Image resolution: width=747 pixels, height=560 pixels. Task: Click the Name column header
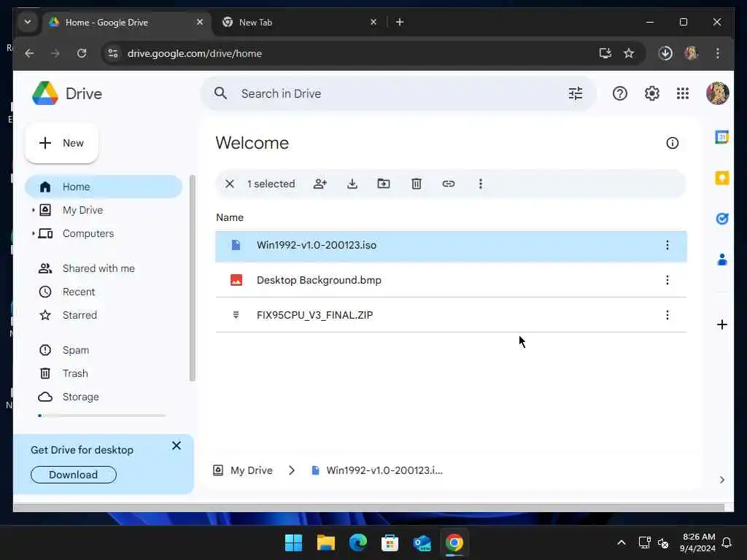230,217
